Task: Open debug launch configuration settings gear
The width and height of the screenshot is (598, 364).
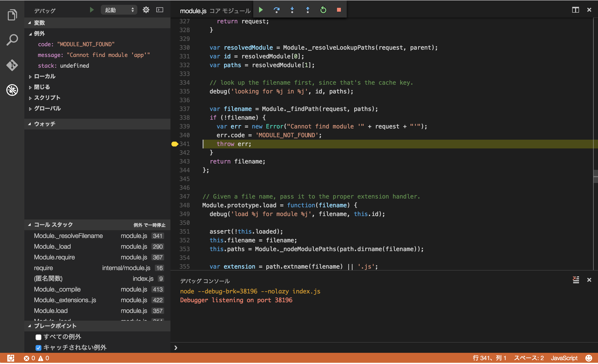Action: (146, 10)
